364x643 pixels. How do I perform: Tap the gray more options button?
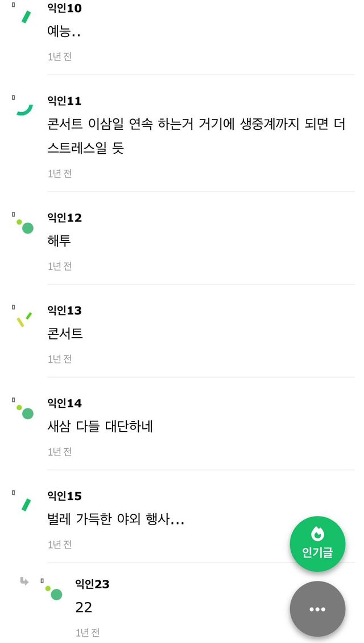pyautogui.click(x=317, y=609)
